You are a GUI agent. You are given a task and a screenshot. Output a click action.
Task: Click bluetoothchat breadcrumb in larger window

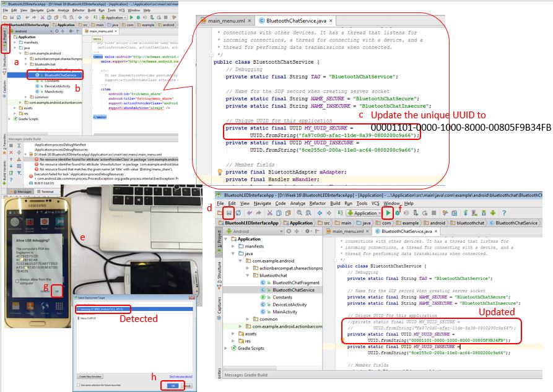(468, 223)
